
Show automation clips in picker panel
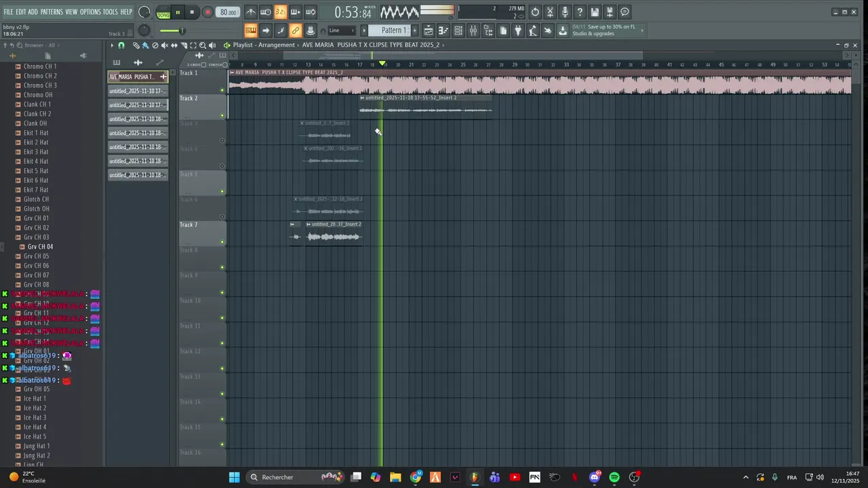(x=159, y=62)
